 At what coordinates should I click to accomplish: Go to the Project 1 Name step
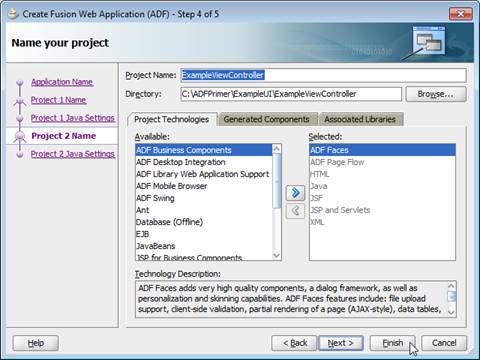pos(58,100)
